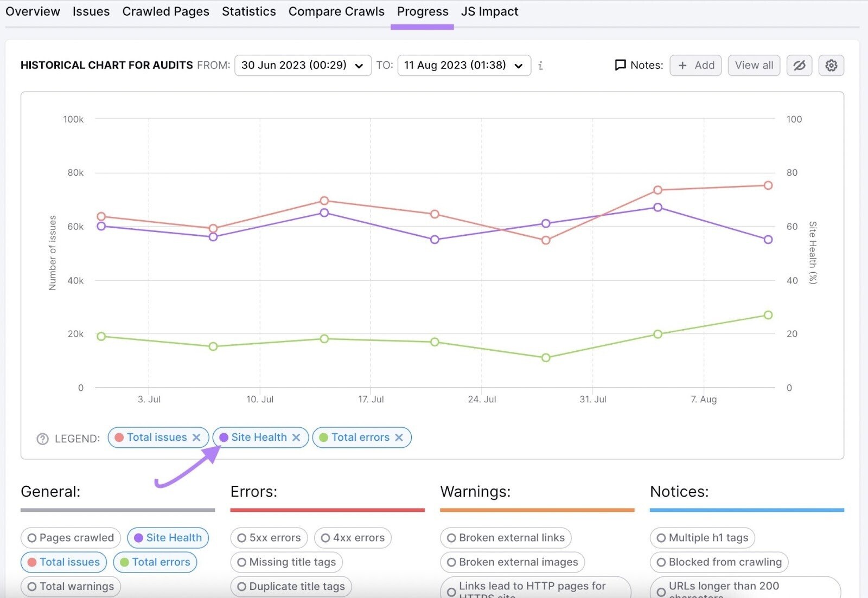Screen dimensions: 868x598
Task: Open the Compare Crawls tab
Action: coord(336,11)
